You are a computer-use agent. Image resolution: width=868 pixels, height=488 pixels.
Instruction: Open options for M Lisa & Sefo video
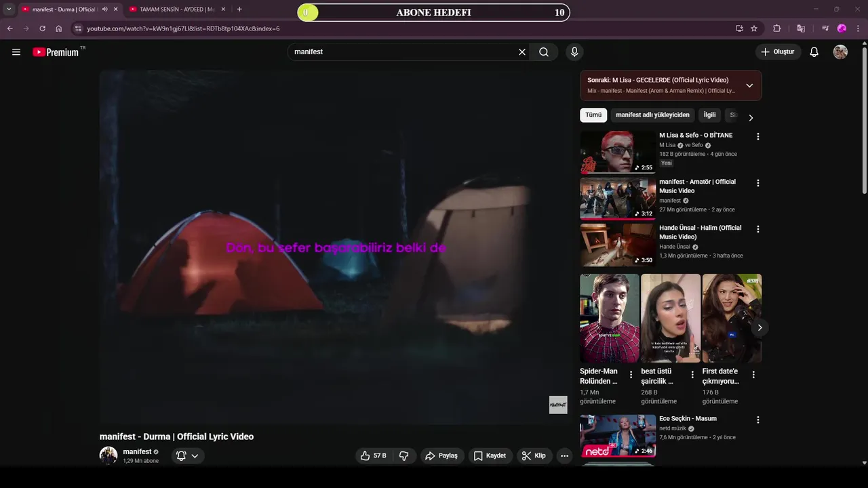coord(757,136)
